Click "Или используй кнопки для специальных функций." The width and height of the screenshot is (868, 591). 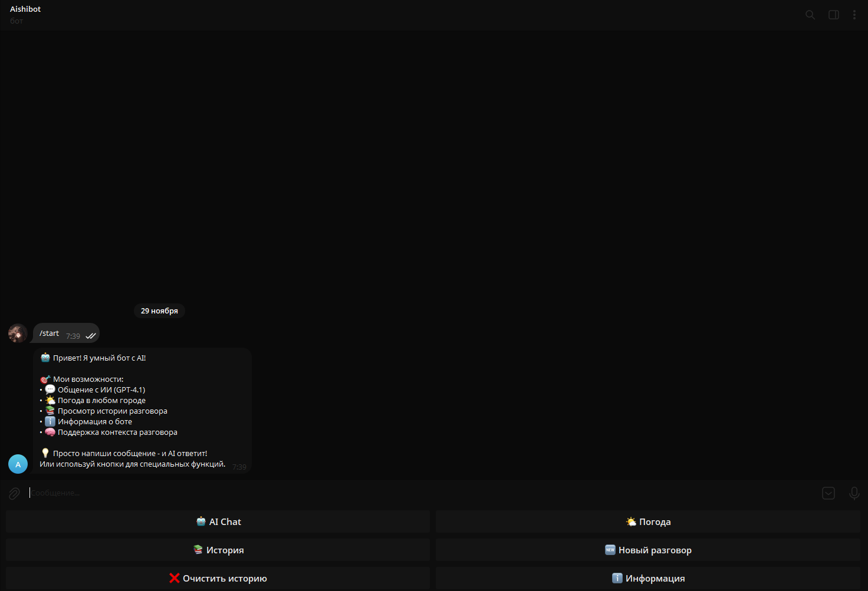click(133, 464)
